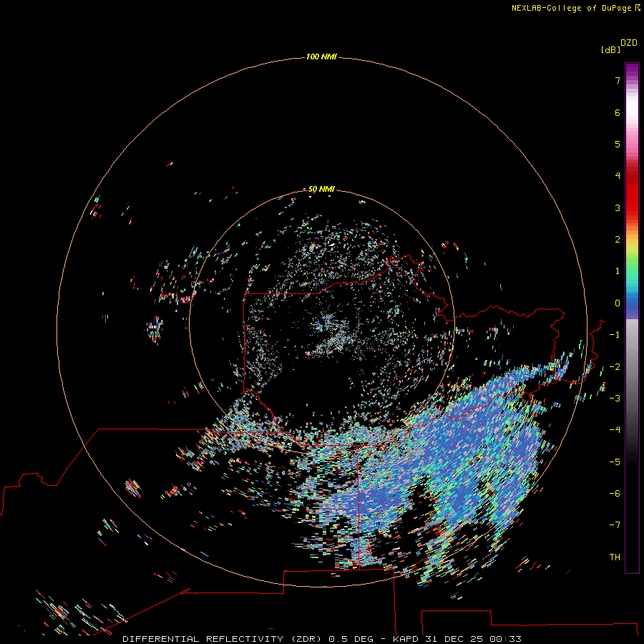Click the -5 value on color scale
644x644 pixels.
point(615,462)
